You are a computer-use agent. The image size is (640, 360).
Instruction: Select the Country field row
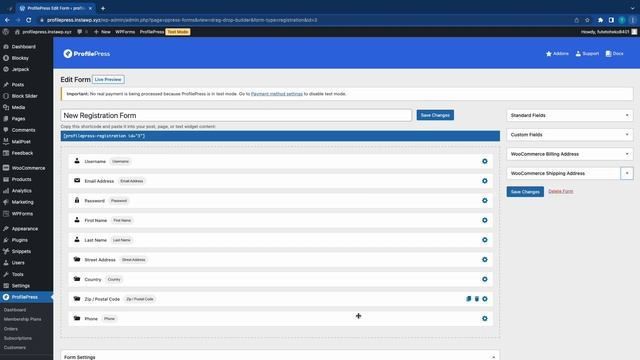pyautogui.click(x=280, y=279)
